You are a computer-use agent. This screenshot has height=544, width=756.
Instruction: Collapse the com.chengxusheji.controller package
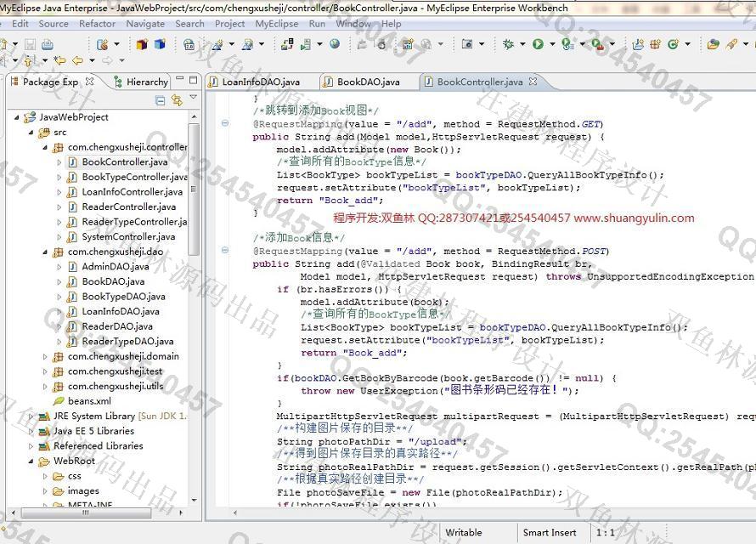click(x=45, y=147)
